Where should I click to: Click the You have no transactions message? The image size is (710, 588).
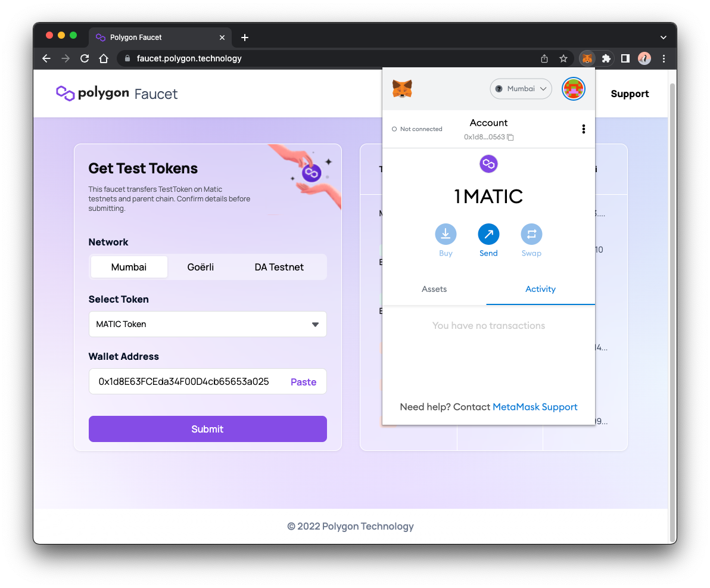pos(488,326)
